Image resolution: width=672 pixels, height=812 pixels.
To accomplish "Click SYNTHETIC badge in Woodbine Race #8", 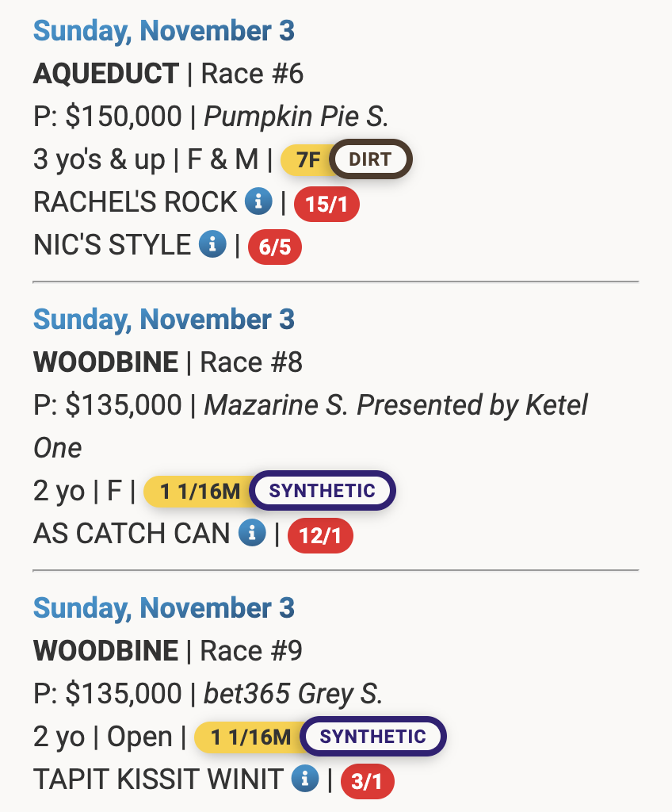I will coord(322,491).
